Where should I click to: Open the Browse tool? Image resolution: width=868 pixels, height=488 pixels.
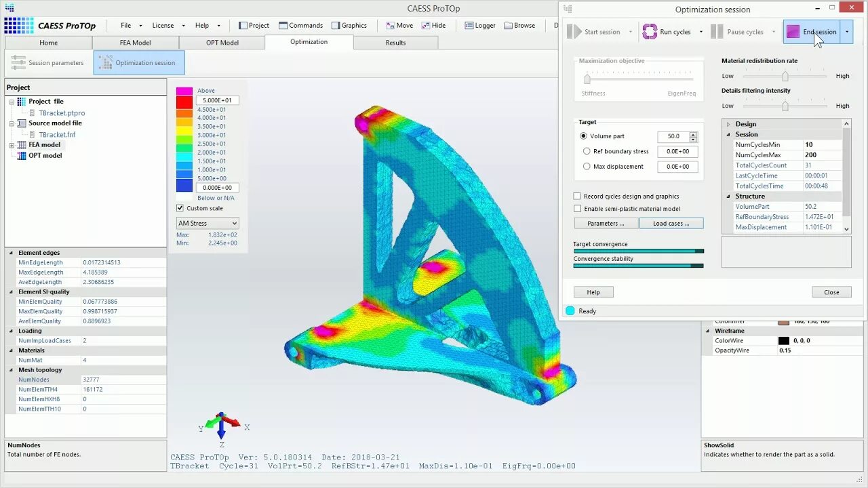pos(519,25)
